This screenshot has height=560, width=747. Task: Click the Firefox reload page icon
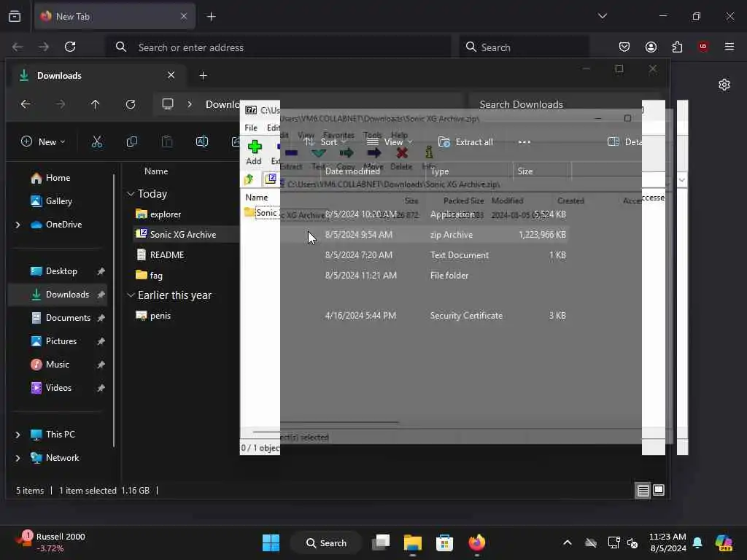(70, 47)
